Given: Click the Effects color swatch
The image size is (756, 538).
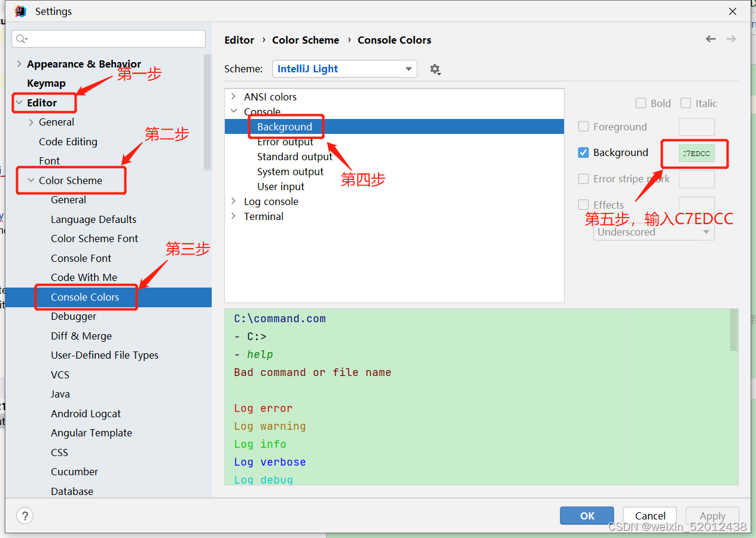Looking at the screenshot, I should coord(696,205).
